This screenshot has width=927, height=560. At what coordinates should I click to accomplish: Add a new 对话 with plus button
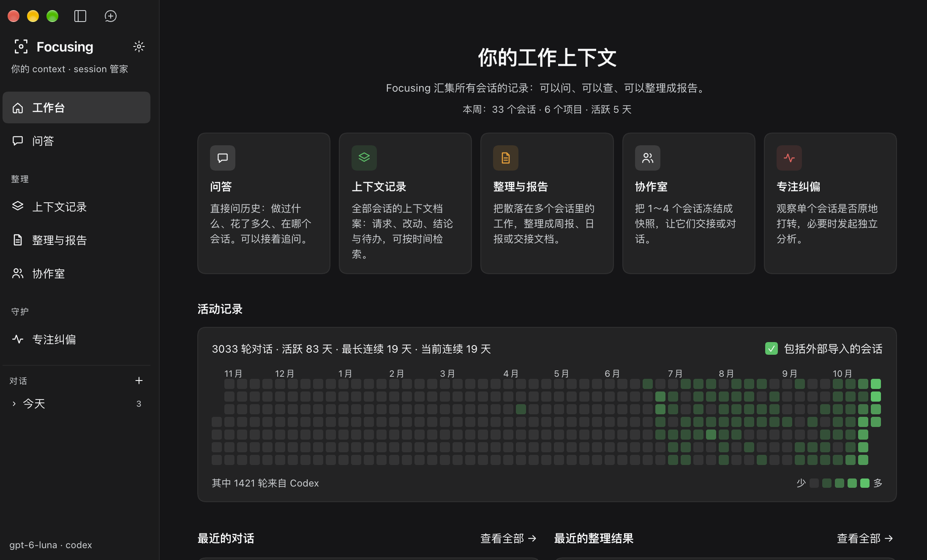point(139,381)
